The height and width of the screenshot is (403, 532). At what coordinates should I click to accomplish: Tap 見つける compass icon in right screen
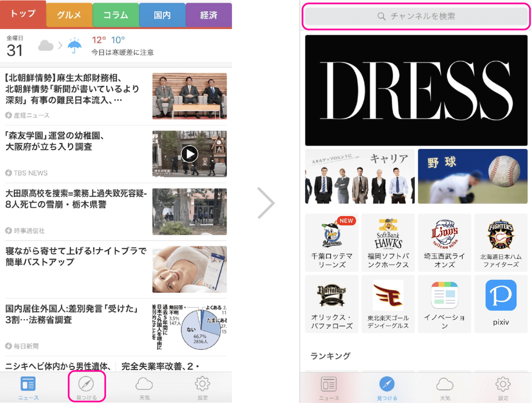387,384
